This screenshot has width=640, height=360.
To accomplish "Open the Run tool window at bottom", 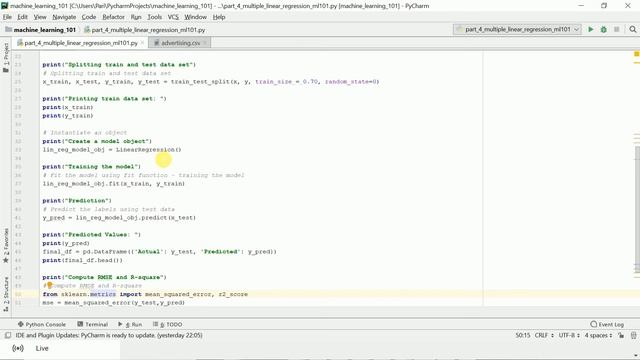I will [130, 324].
